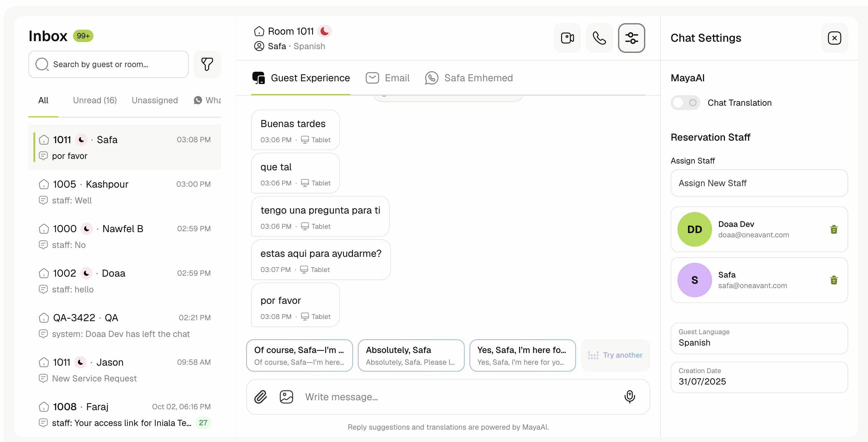Open the Guest Language Spanish field
The image size is (868, 442).
coord(759,338)
